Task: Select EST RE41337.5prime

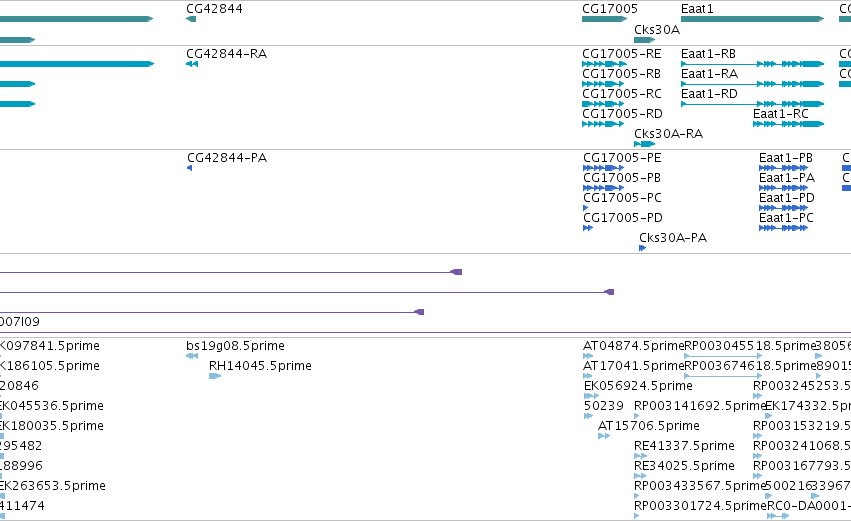Action: point(684,446)
